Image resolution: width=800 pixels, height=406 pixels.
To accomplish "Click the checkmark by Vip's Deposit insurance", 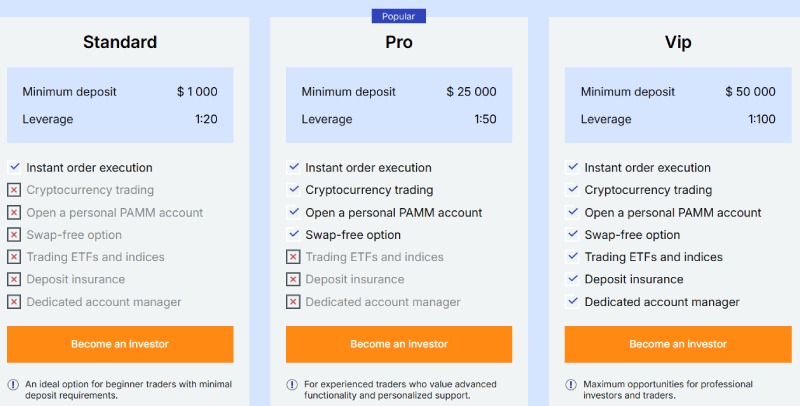I will (x=572, y=279).
